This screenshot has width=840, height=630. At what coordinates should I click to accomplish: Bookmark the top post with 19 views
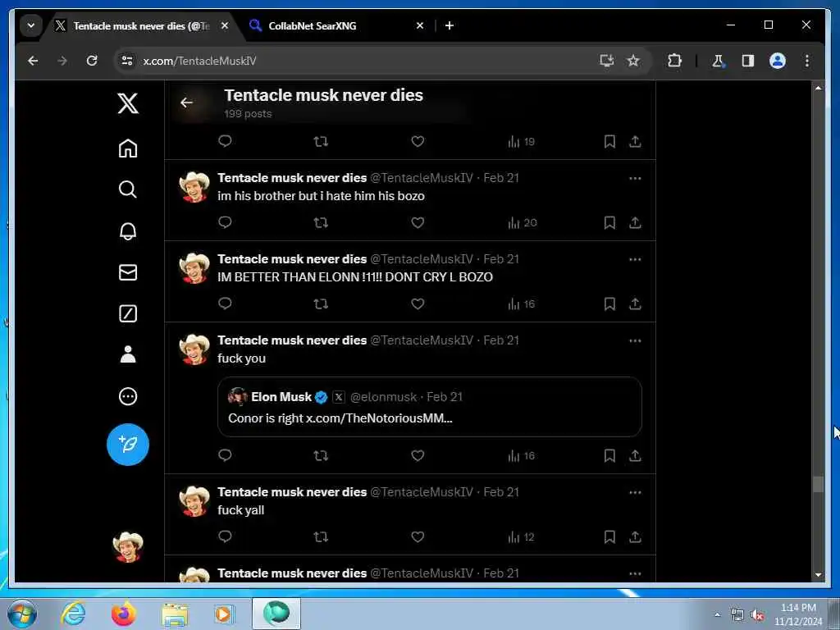tap(609, 141)
